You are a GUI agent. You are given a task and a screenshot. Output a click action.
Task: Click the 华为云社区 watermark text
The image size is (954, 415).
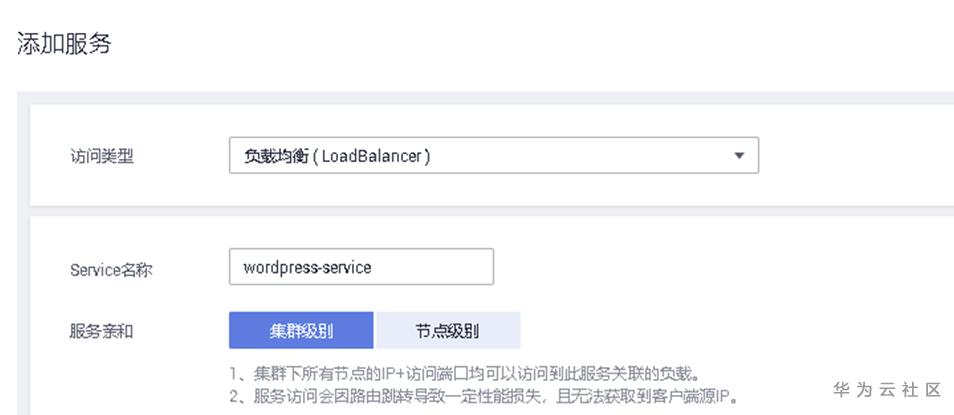(887, 390)
